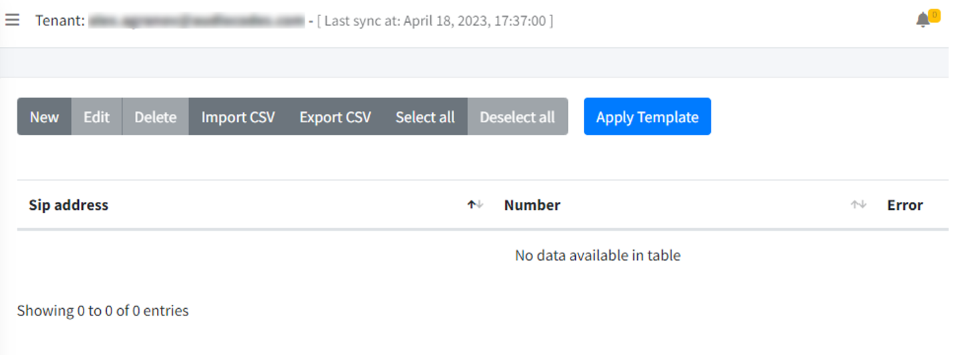Click the Sip address sort arrows
Screen dimensions: 980x355
pyautogui.click(x=475, y=205)
